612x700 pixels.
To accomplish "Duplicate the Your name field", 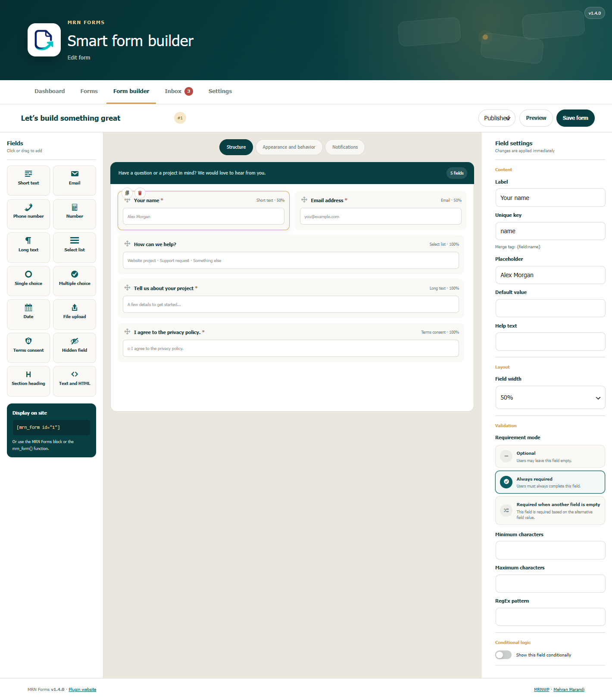I will coord(127,193).
